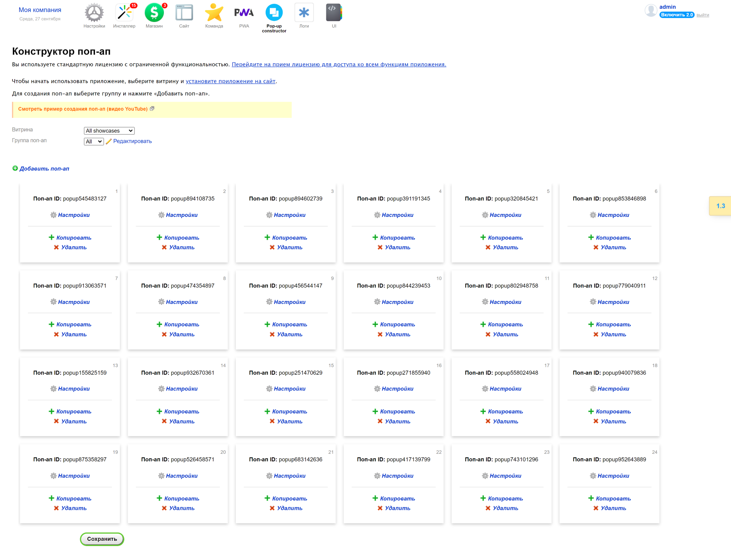This screenshot has width=731, height=560.
Task: Expand the All showcases dropdown
Action: click(x=109, y=131)
